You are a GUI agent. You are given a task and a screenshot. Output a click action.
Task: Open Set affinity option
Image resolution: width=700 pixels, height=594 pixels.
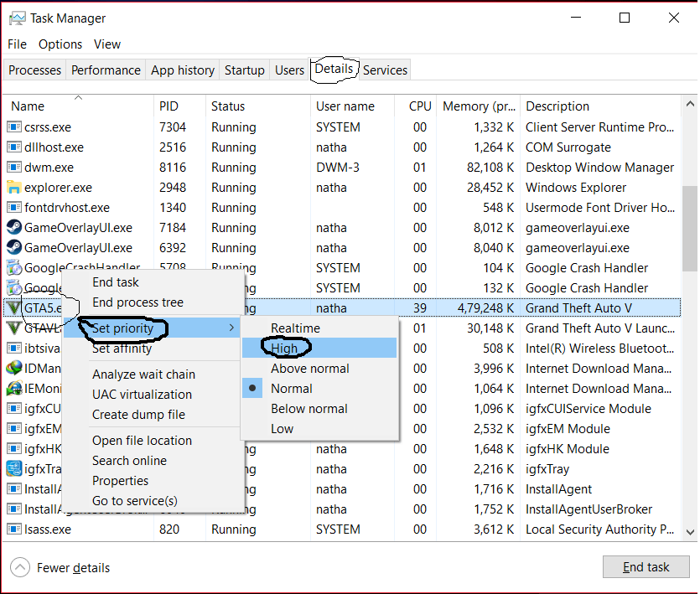(x=153, y=348)
